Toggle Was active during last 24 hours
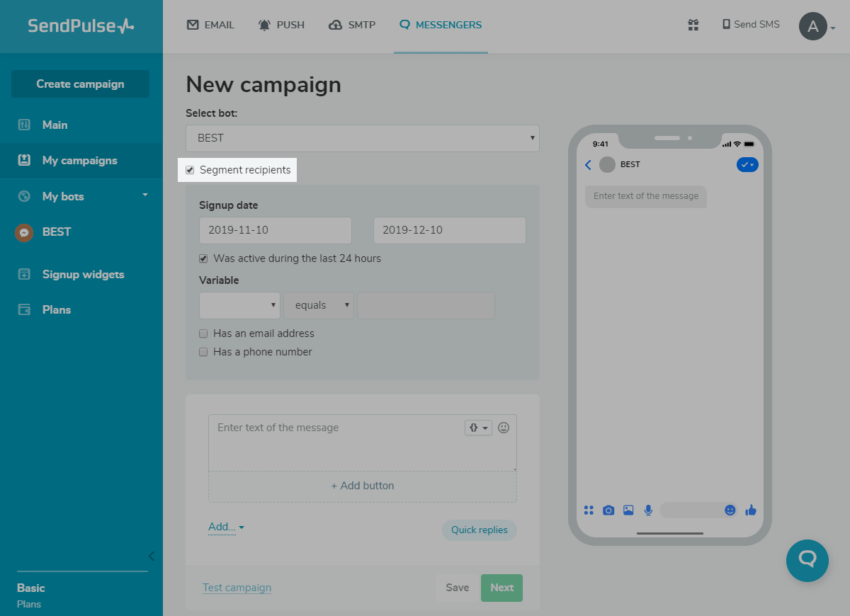Screen dimensions: 850x616 tap(203, 258)
